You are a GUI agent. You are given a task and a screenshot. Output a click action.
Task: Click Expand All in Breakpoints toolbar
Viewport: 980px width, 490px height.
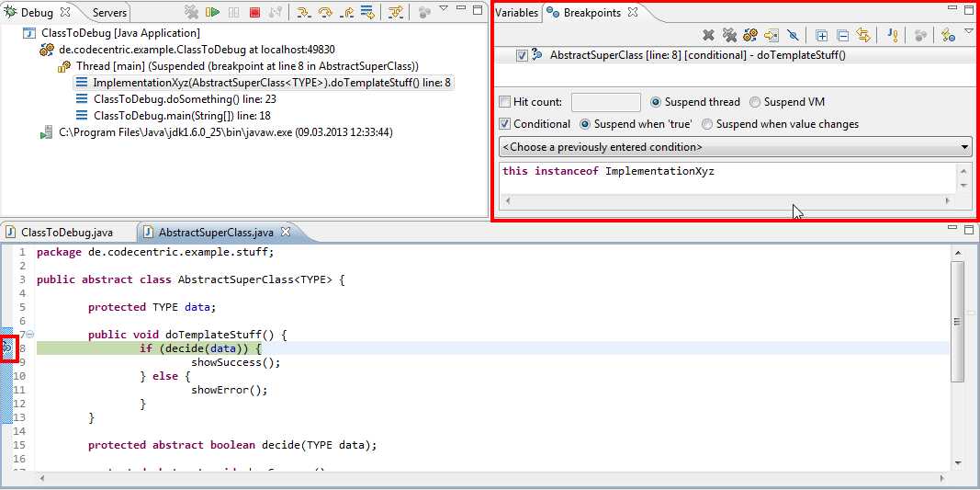(x=822, y=35)
